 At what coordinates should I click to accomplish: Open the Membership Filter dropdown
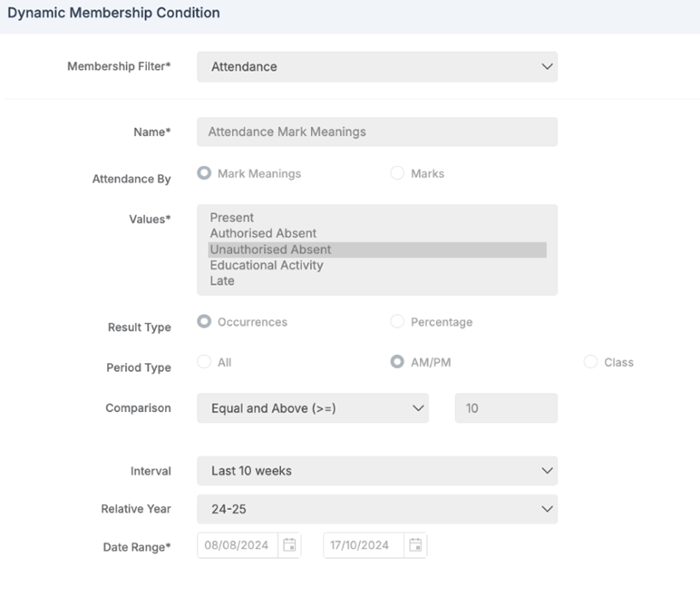376,67
